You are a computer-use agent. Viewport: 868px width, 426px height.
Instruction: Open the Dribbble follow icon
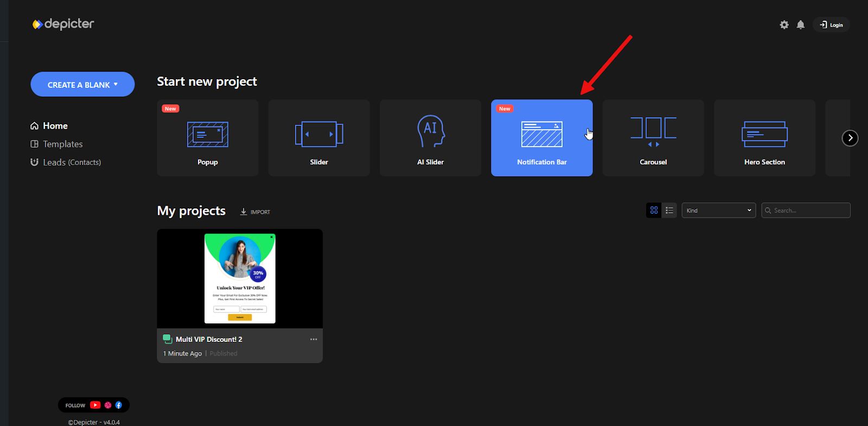(x=108, y=405)
